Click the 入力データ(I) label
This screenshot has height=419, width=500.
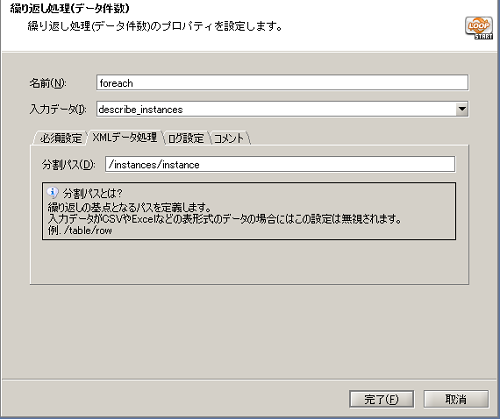pos(58,109)
